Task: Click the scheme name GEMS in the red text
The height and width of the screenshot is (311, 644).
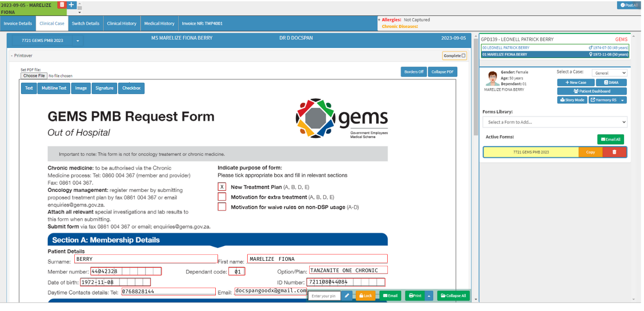Action: pos(621,39)
